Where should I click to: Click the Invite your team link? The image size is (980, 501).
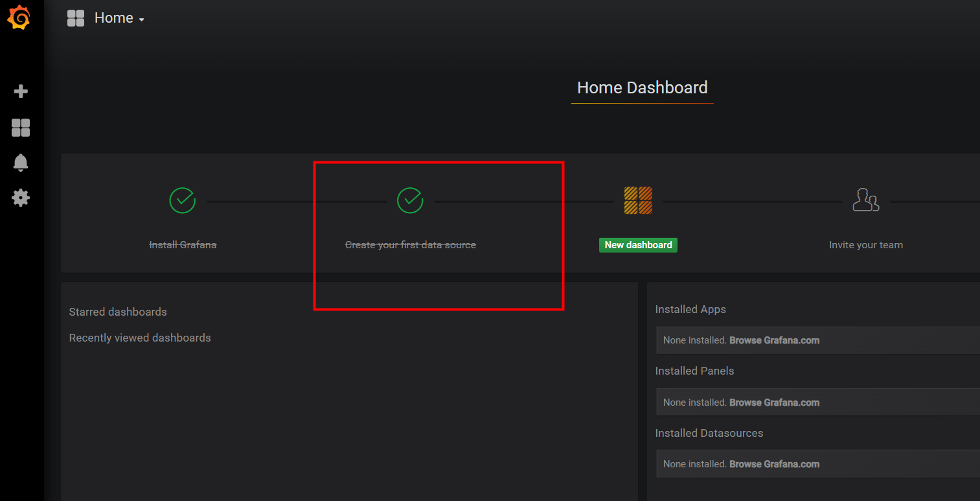pyautogui.click(x=866, y=245)
